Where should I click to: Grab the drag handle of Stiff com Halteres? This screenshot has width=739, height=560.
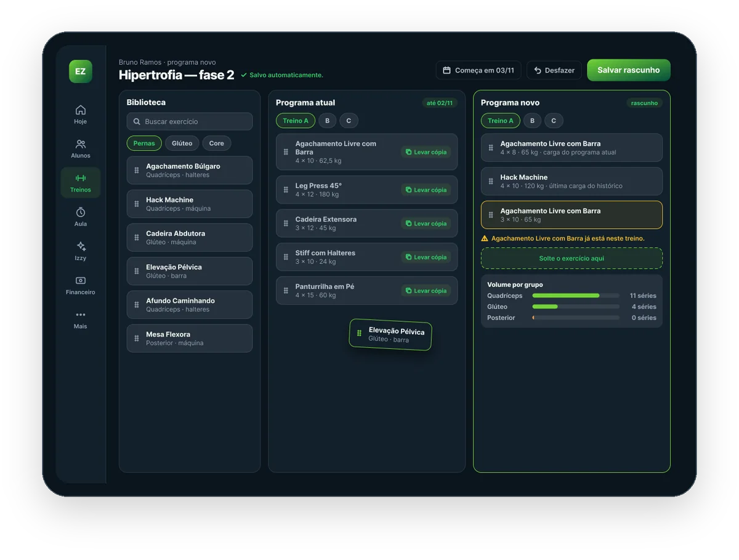(x=286, y=257)
